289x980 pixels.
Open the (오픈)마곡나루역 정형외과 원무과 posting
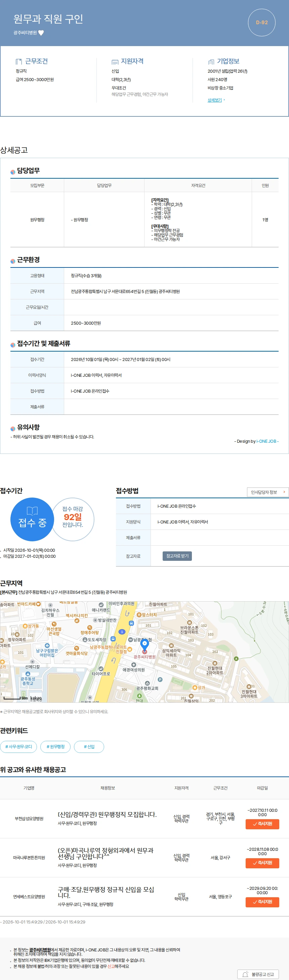pos(106,853)
